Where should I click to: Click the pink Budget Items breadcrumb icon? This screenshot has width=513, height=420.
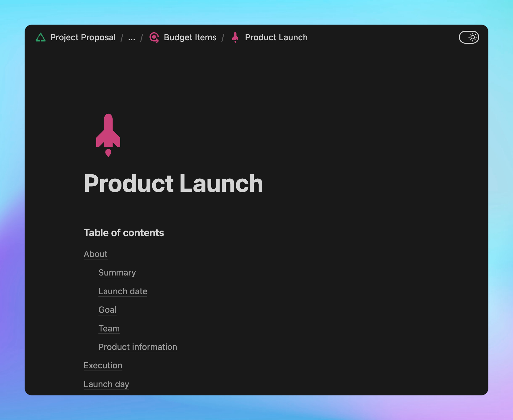click(x=154, y=38)
